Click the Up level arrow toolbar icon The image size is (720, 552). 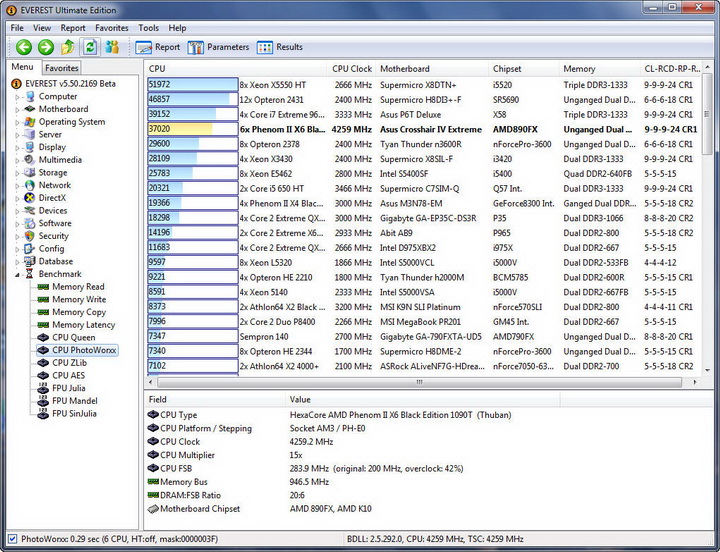click(x=68, y=47)
